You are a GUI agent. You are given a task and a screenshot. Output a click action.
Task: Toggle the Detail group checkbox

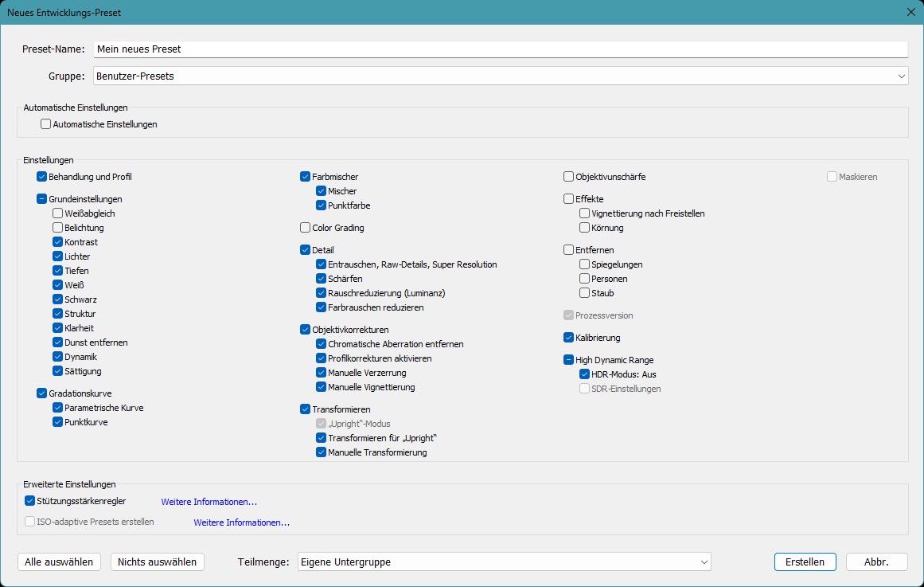click(x=306, y=249)
